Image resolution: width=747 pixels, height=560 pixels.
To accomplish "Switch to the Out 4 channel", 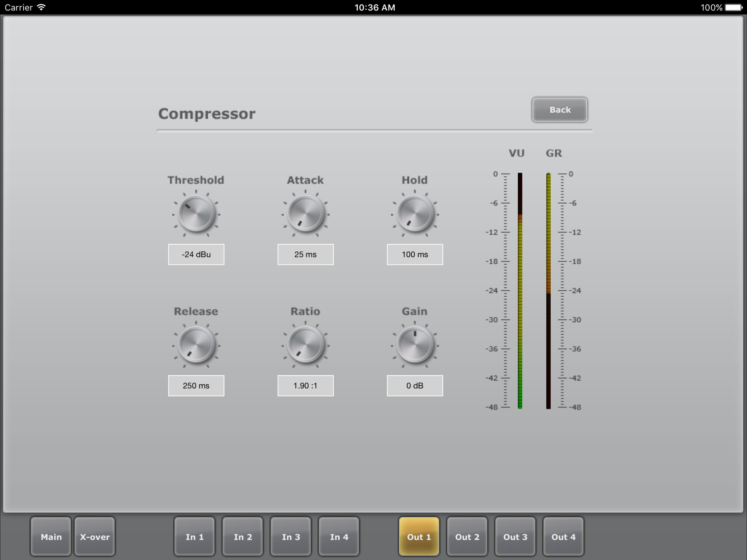I will pos(563,536).
